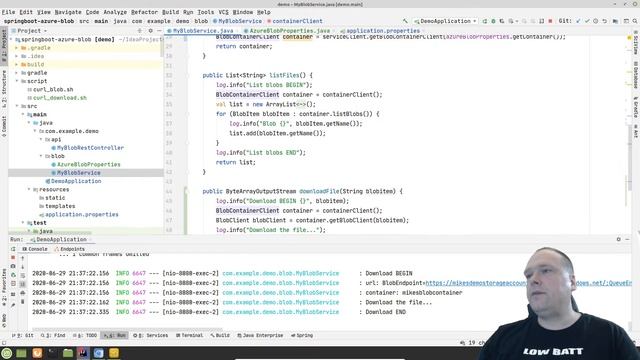The image size is (640, 360).
Task: Open Project Structure icon in toolbar
Action: tap(615, 21)
